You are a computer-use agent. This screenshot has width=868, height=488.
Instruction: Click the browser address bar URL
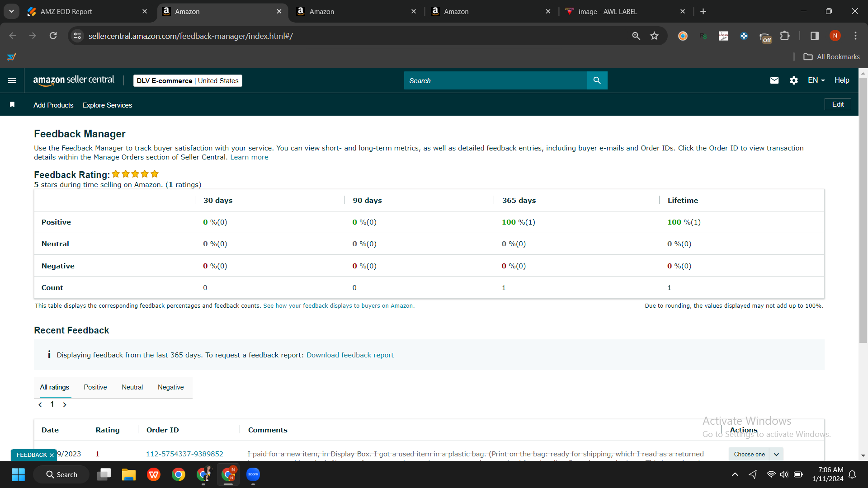[x=191, y=36]
